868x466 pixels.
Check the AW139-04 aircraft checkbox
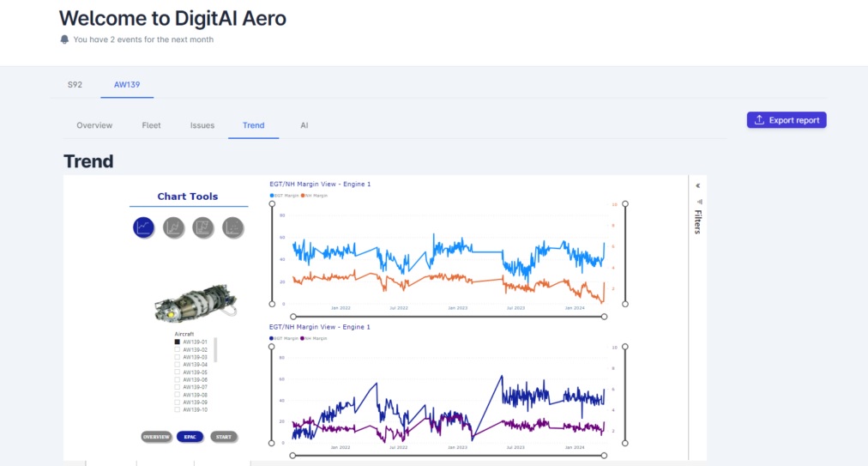click(x=178, y=365)
